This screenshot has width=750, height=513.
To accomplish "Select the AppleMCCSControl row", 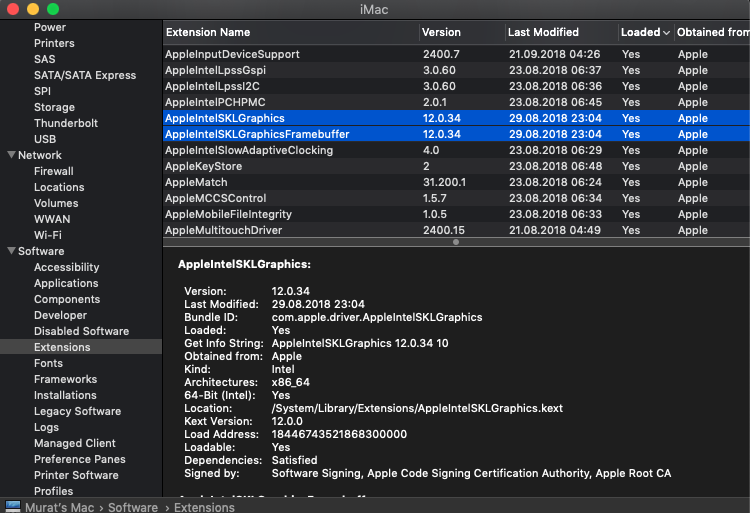I will point(456,198).
